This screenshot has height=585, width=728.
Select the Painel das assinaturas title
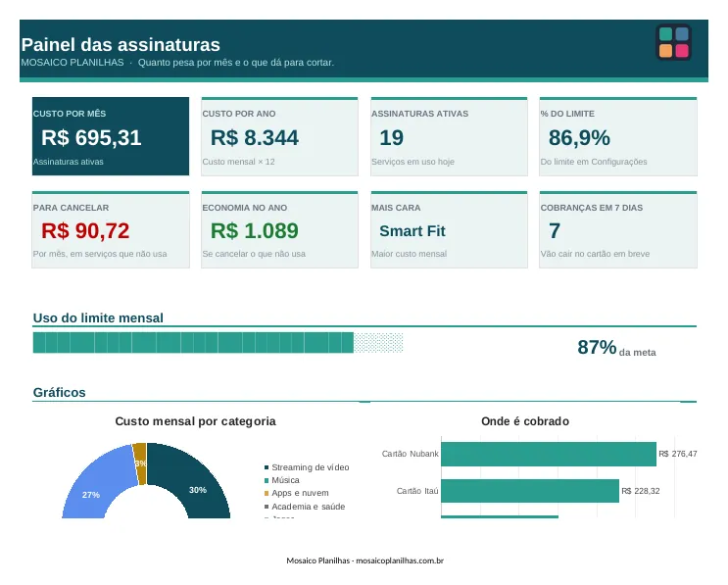click(x=121, y=45)
